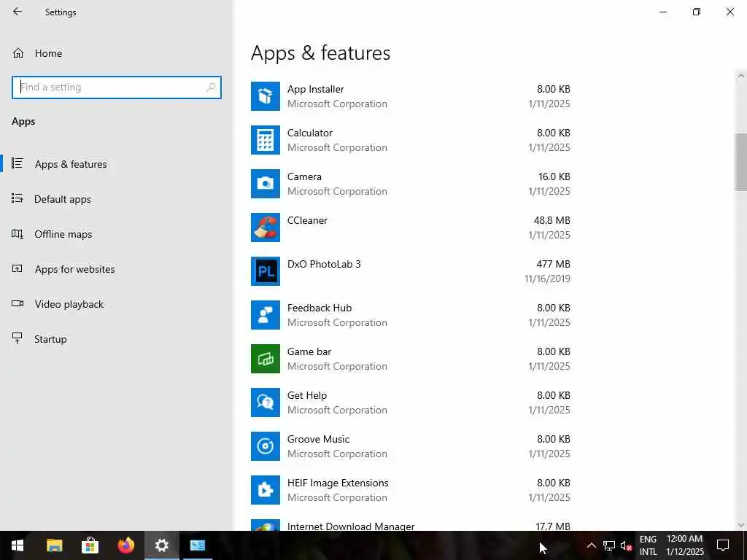
Task: Focus the Find a setting field
Action: click(x=116, y=87)
